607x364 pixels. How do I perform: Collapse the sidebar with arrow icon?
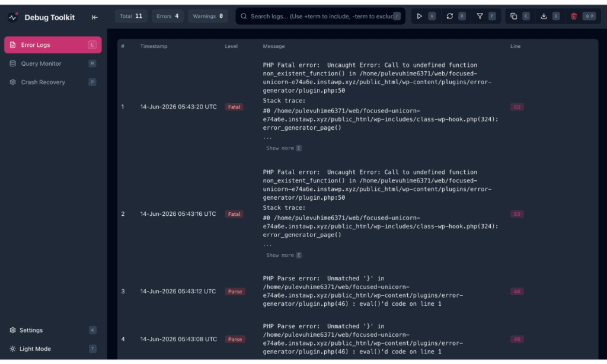pyautogui.click(x=94, y=17)
